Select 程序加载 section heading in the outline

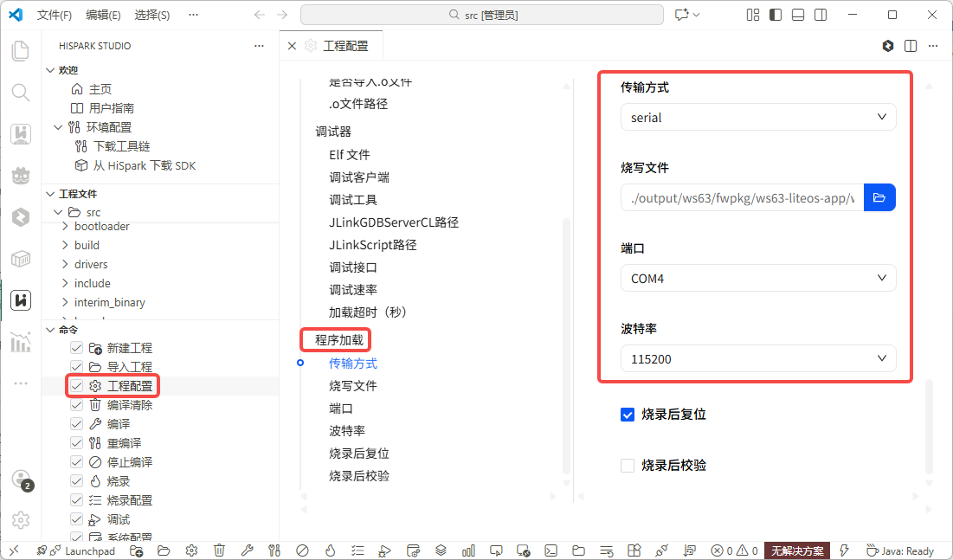339,340
